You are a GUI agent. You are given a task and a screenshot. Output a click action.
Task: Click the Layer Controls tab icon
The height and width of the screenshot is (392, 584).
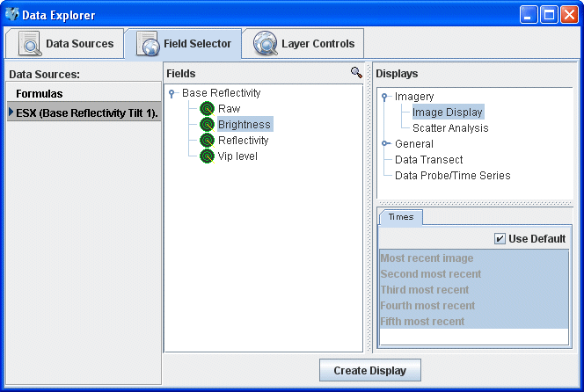266,44
